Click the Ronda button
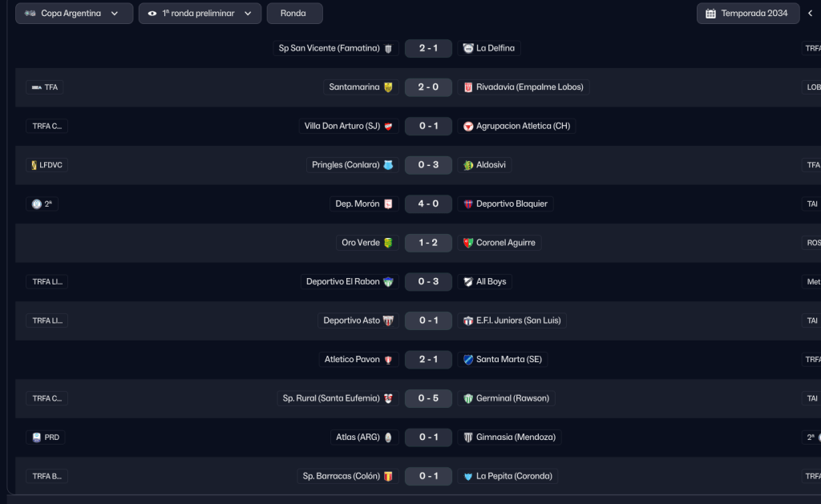The height and width of the screenshot is (504, 821). (x=294, y=14)
